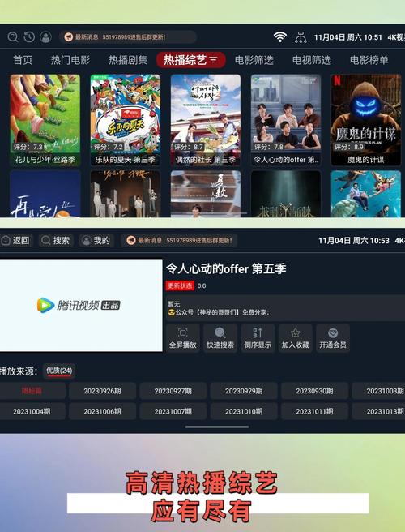Select episode 20231006期
Image resolution: width=405 pixels, height=532 pixels.
(x=102, y=411)
